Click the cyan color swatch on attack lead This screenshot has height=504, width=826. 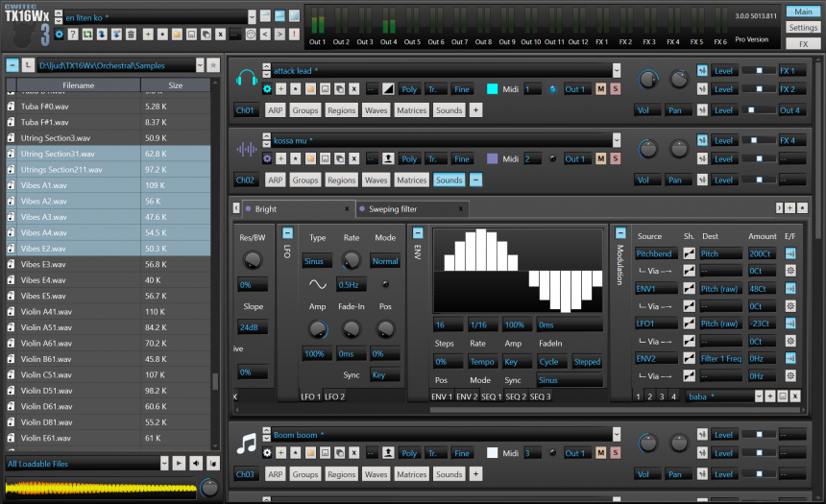point(492,89)
